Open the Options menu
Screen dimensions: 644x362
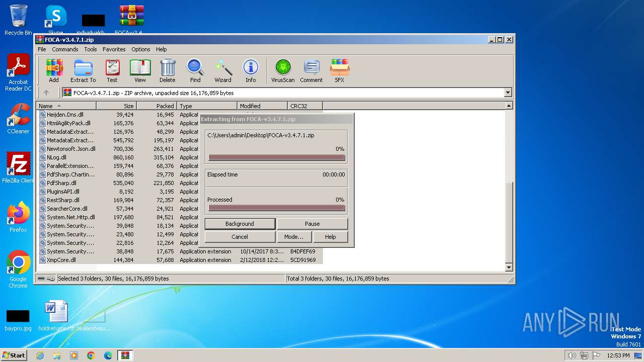141,49
